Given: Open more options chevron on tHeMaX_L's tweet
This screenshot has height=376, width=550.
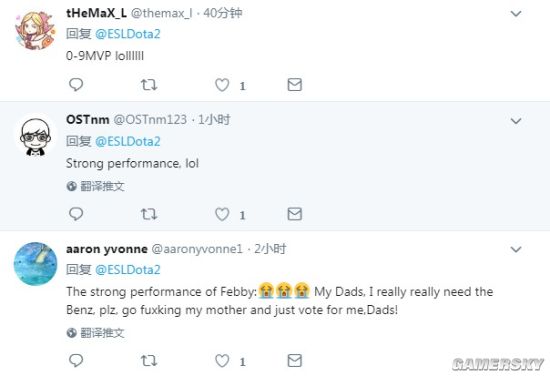Looking at the screenshot, I should point(516,14).
